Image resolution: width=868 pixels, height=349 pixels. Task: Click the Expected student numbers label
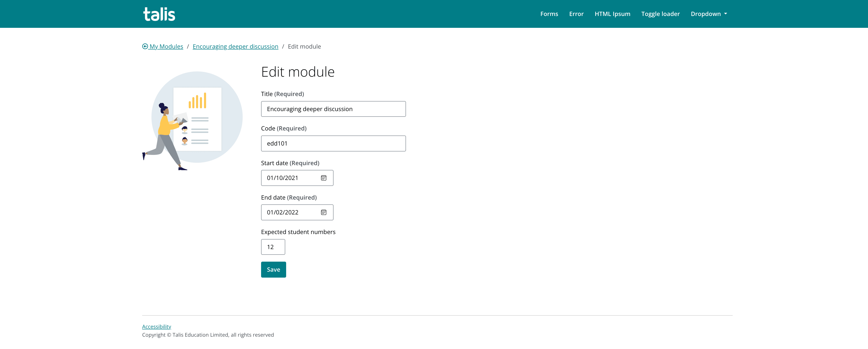[298, 232]
